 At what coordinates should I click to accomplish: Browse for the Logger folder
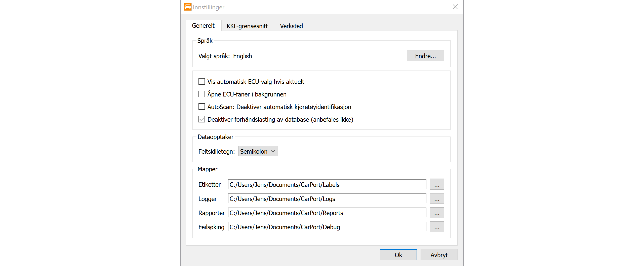[x=437, y=198]
